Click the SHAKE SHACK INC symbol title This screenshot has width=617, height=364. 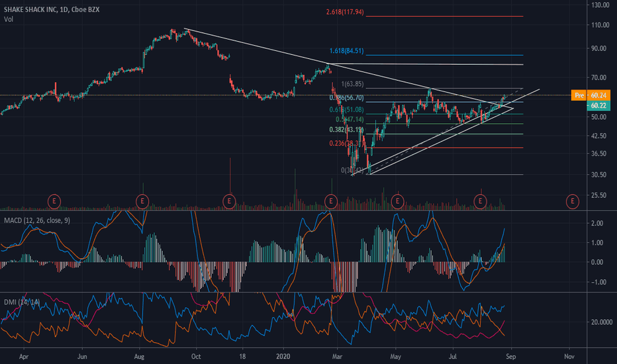coord(52,9)
